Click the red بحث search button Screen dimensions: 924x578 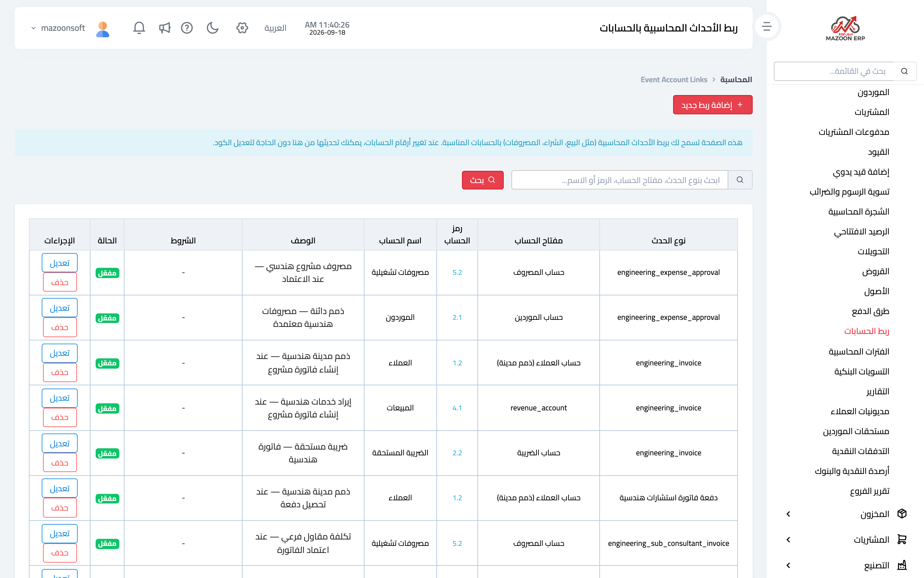pyautogui.click(x=483, y=180)
